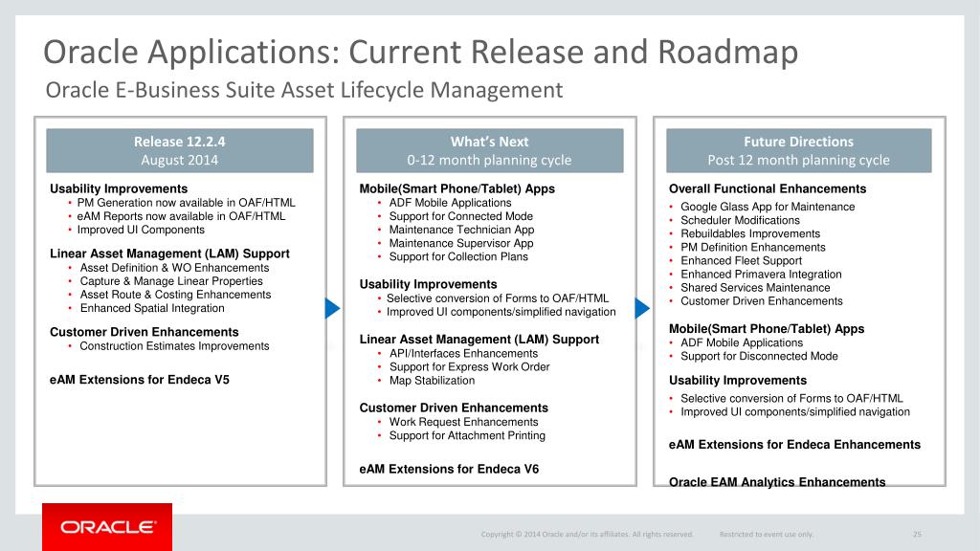The image size is (980, 551).
Task: Click 'Improved UI Components' bullet
Action: coord(141,230)
